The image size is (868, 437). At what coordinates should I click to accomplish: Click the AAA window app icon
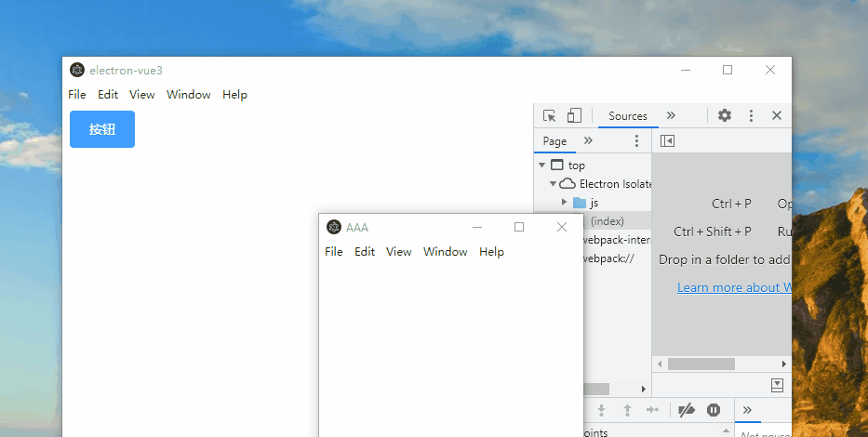(334, 227)
